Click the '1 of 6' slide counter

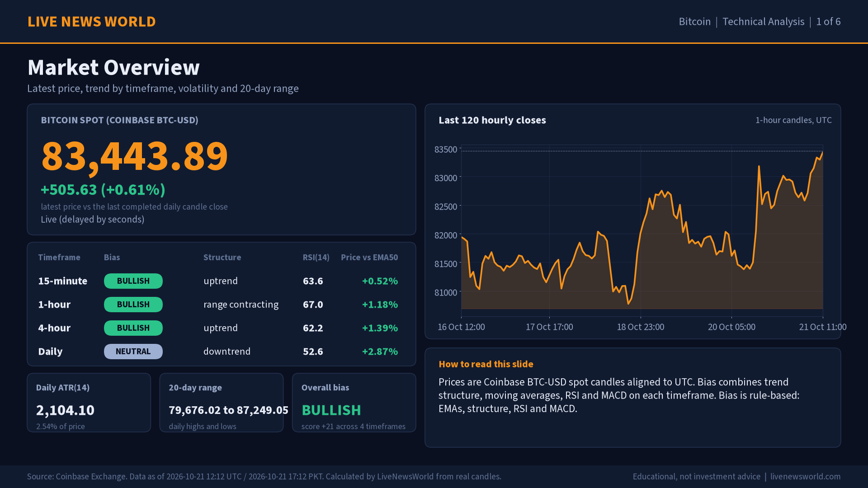coord(828,22)
